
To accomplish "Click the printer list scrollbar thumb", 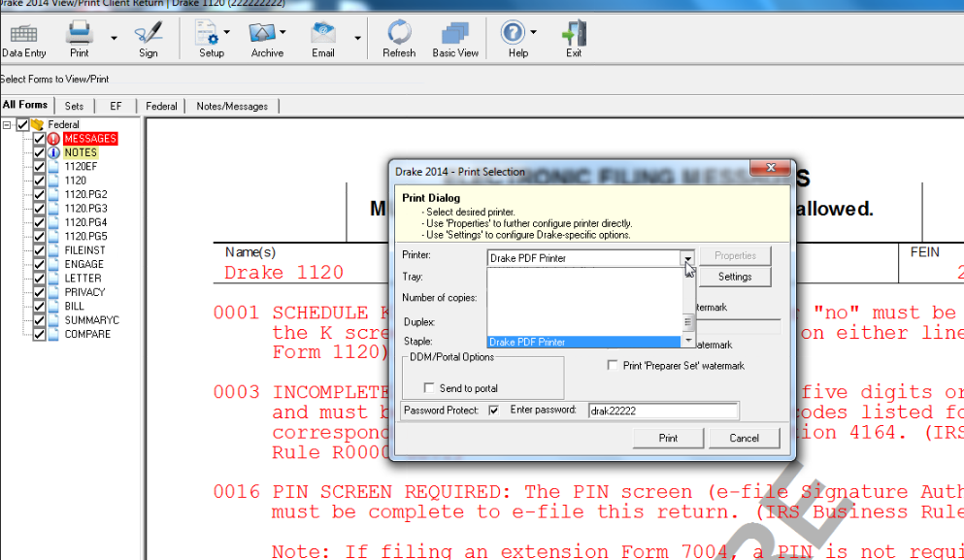I will (x=688, y=322).
